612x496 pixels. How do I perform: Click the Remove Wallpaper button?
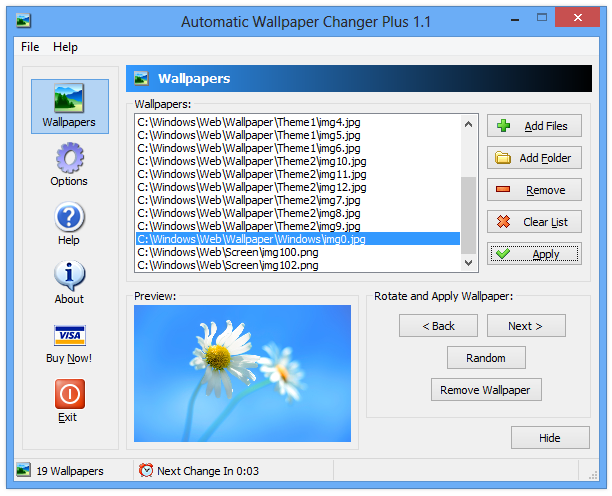[486, 389]
